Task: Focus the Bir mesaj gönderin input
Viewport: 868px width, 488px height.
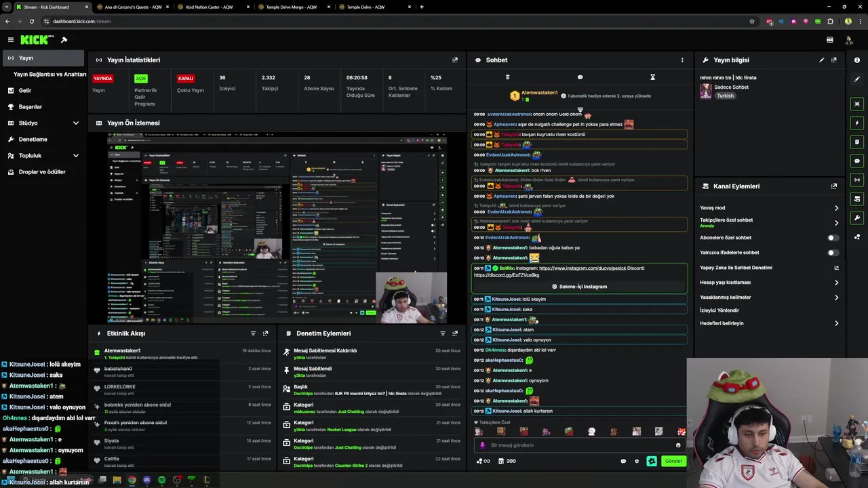Action: pyautogui.click(x=580, y=445)
